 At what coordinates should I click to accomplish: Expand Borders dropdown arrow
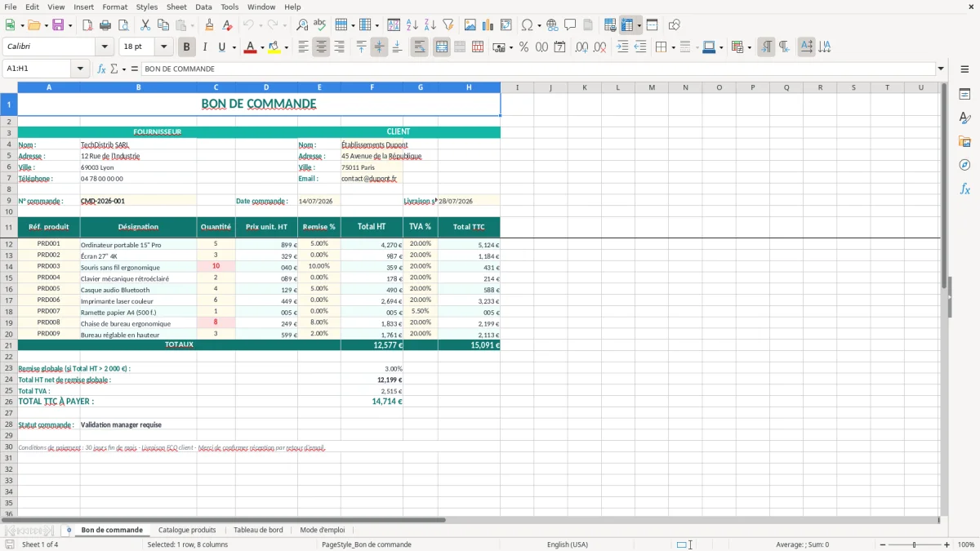pos(673,47)
